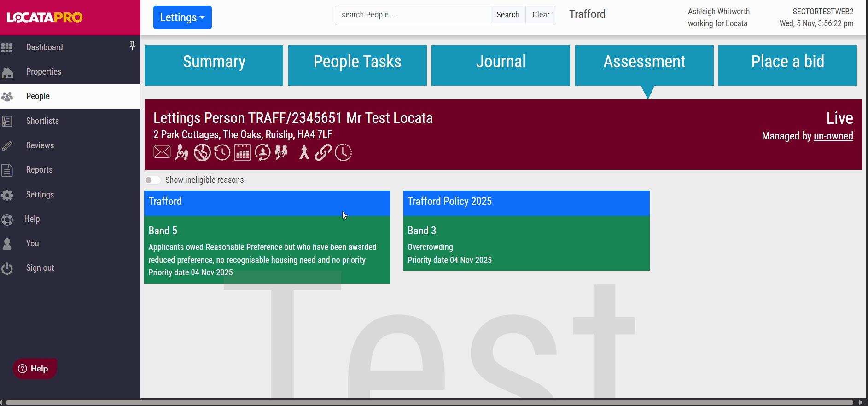Click the horizontal scrollbar at the bottom
The height and width of the screenshot is (406, 868).
[x=429, y=402]
